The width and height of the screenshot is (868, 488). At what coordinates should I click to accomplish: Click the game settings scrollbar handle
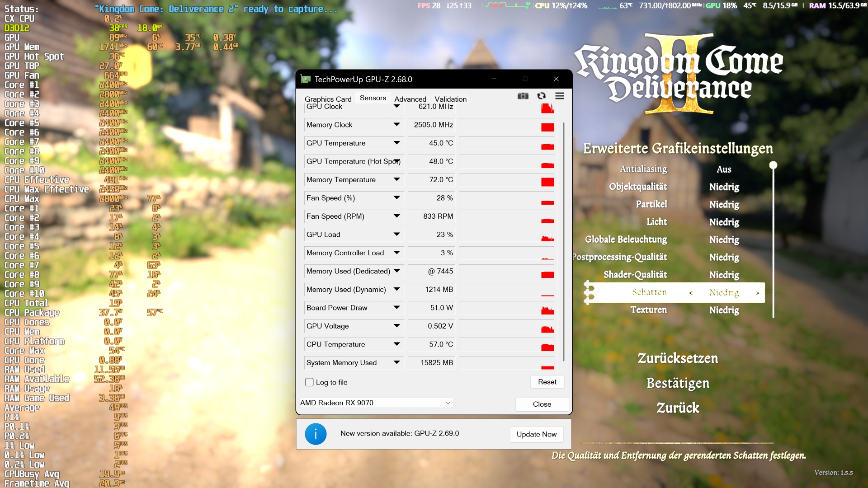[x=773, y=165]
